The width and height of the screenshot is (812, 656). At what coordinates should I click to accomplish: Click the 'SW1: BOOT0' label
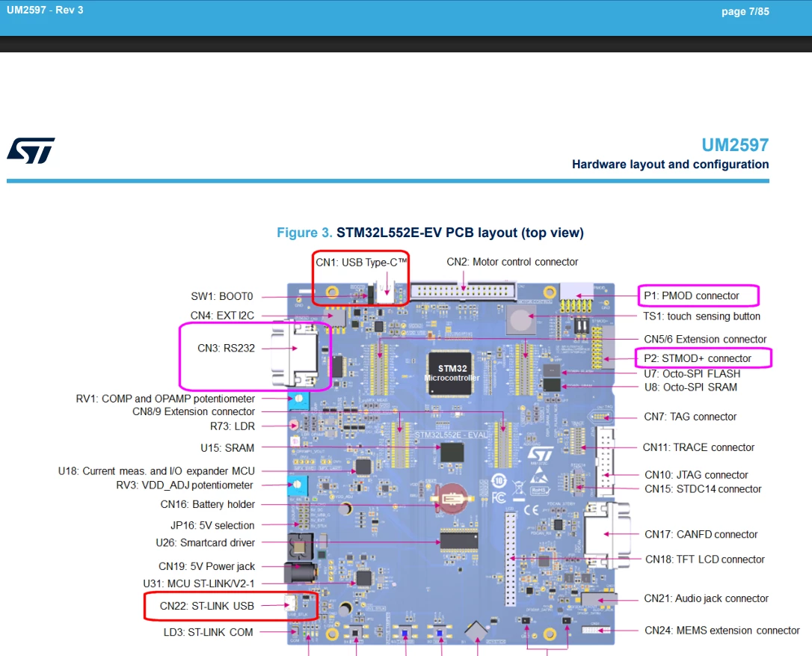coord(221,296)
